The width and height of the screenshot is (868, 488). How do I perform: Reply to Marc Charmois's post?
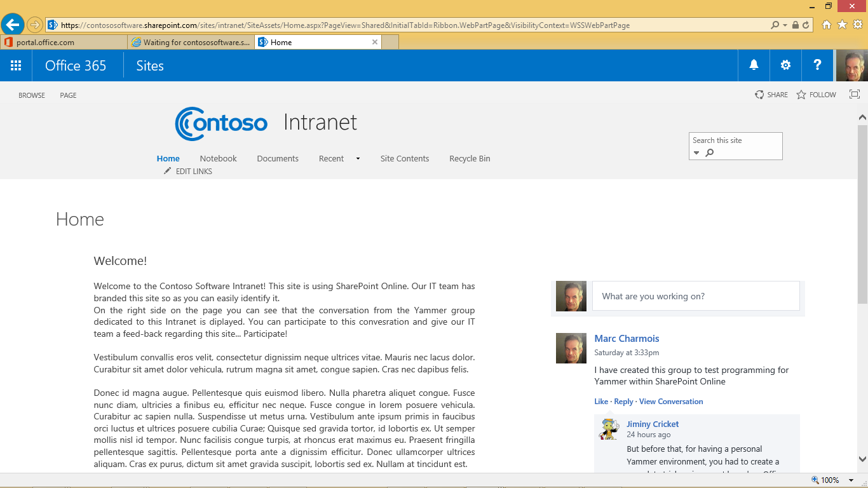(623, 402)
